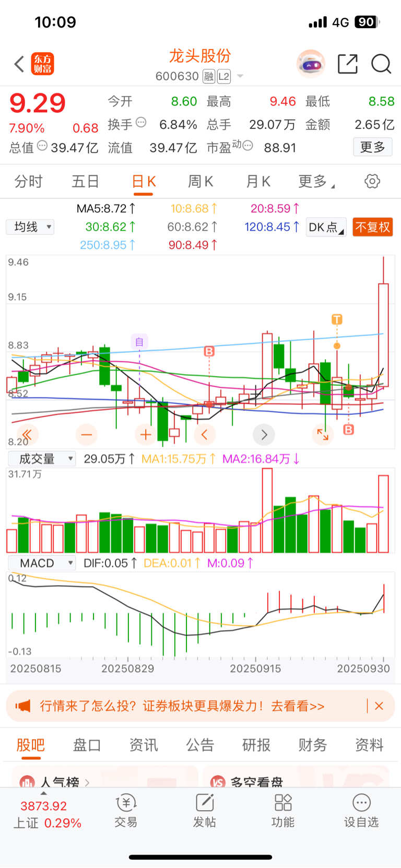Move chart left with arrow button
This screenshot has height=868, width=401.
(205, 434)
